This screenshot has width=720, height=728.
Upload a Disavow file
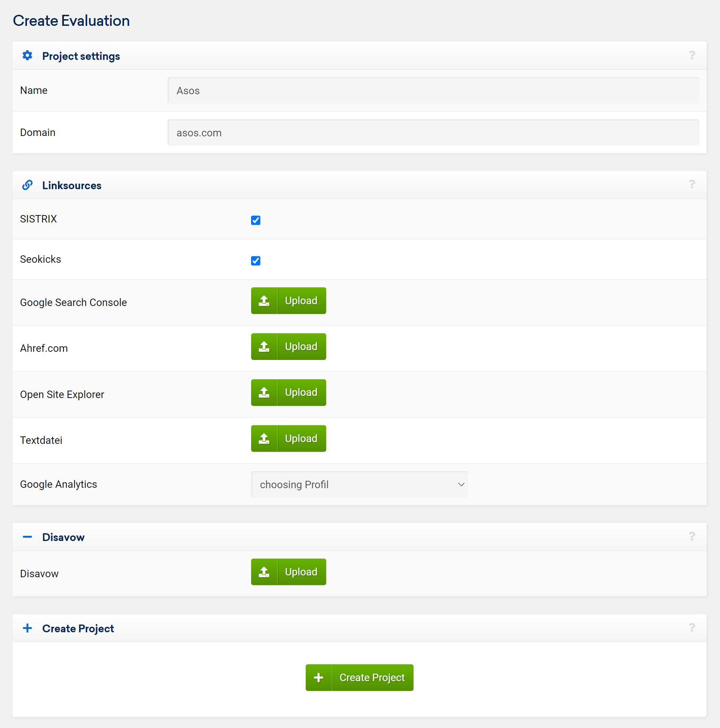coord(288,572)
